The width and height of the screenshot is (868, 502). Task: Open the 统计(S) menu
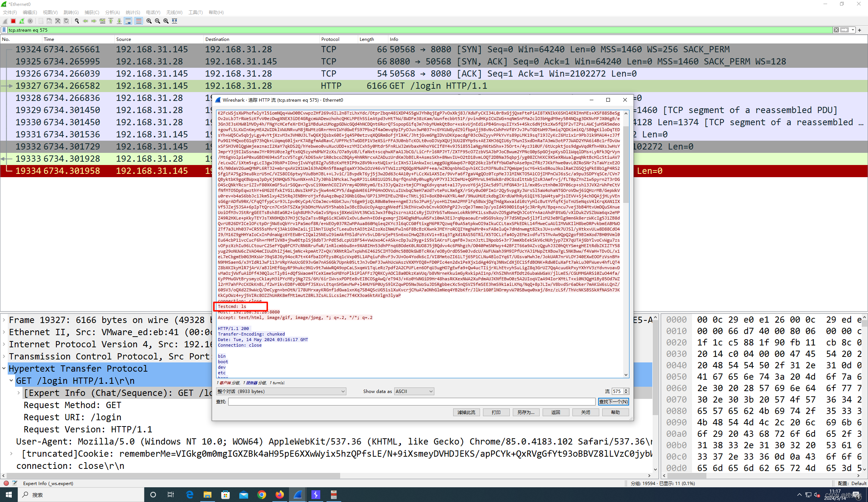point(133,12)
